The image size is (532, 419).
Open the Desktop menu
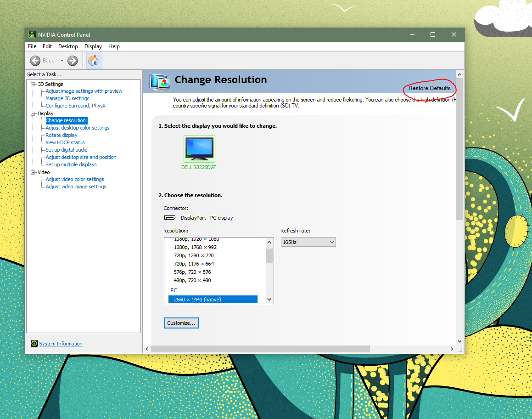coord(68,46)
